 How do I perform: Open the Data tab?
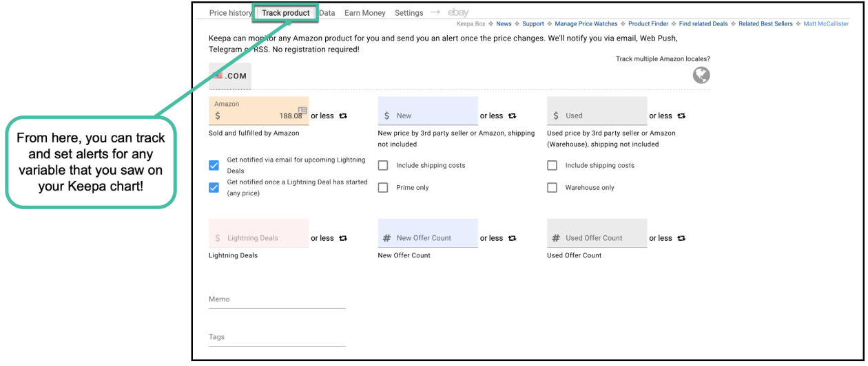(327, 13)
